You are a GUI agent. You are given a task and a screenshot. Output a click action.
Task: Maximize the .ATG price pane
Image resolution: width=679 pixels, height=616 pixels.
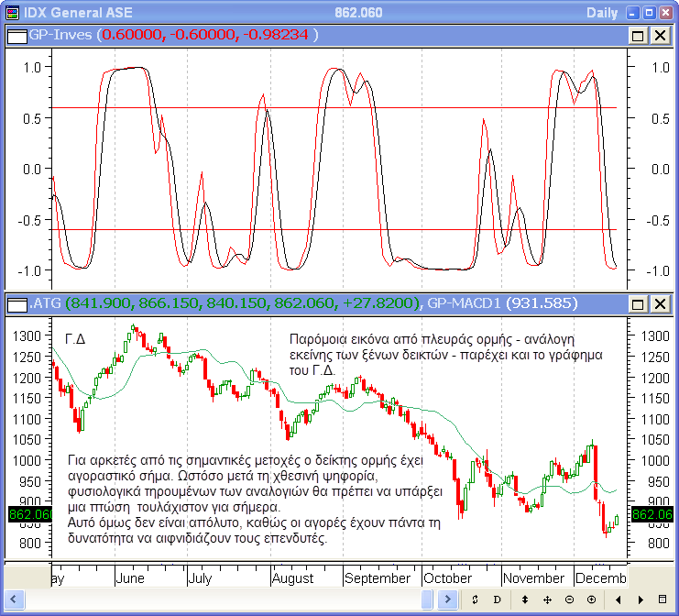pyautogui.click(x=638, y=303)
